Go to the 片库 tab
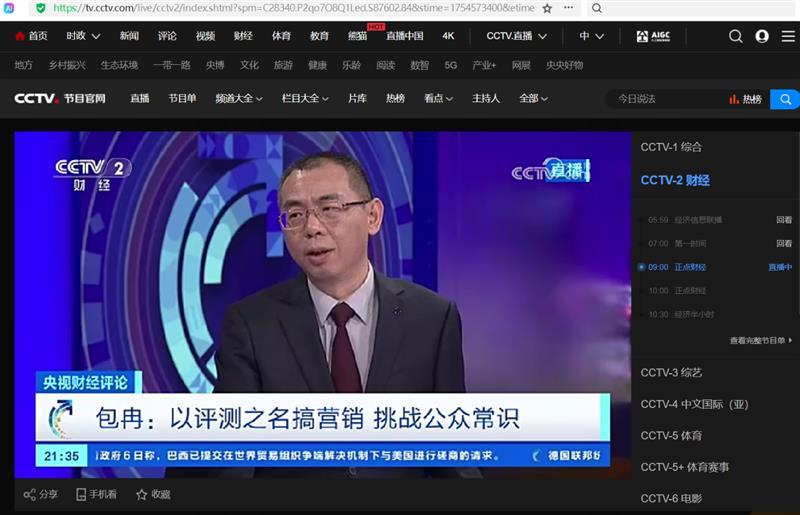Screen dimensions: 800x515 (x=357, y=99)
